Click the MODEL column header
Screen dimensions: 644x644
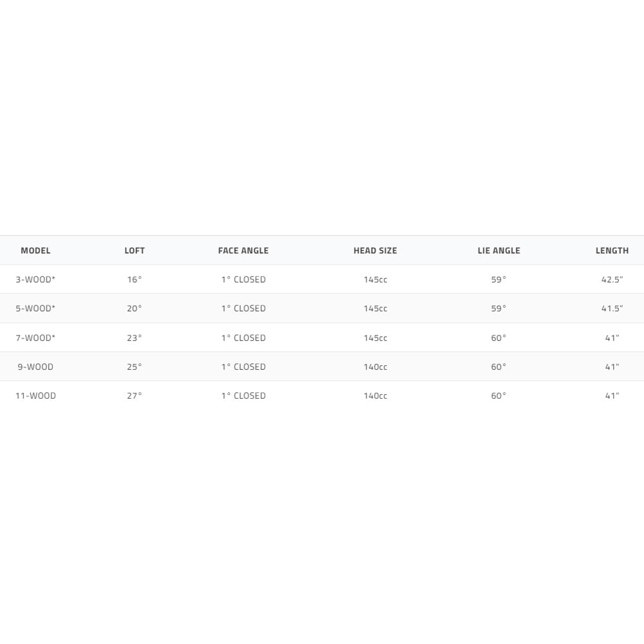[x=35, y=251]
